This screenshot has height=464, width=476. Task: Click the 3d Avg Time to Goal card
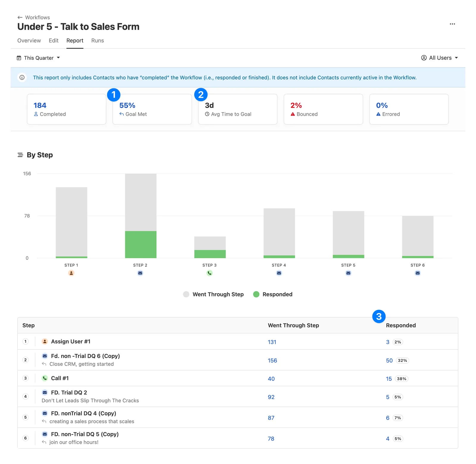pos(238,109)
